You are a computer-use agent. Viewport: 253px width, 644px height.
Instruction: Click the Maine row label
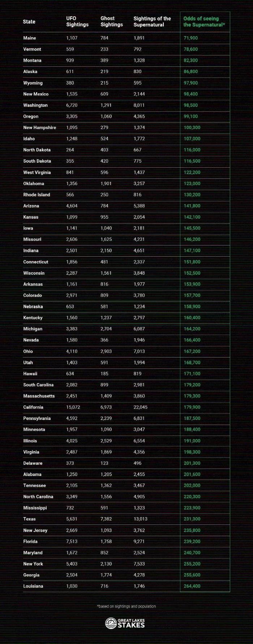[30, 38]
